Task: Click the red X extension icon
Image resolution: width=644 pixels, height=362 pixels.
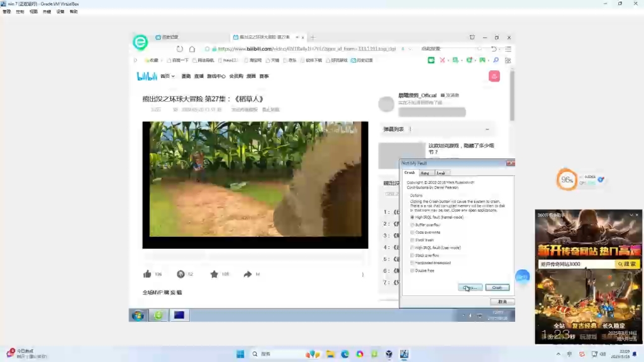Action: coord(442,60)
